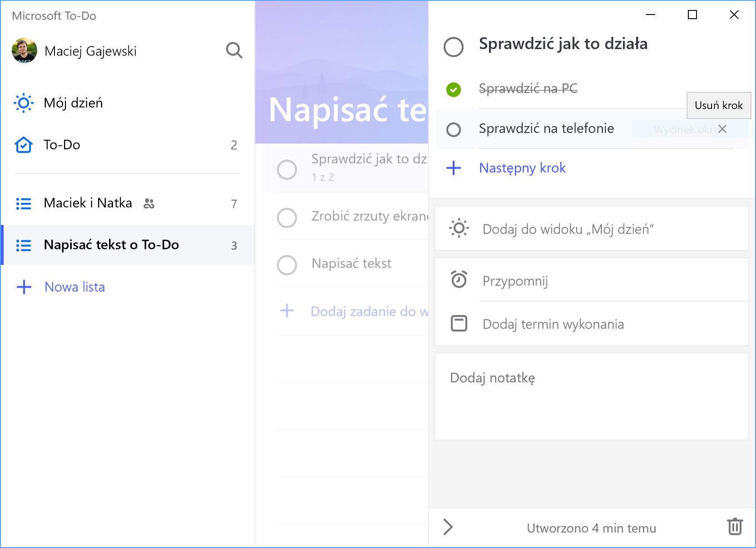
Task: Click list icon beside Maciek i Natka
Action: [24, 204]
